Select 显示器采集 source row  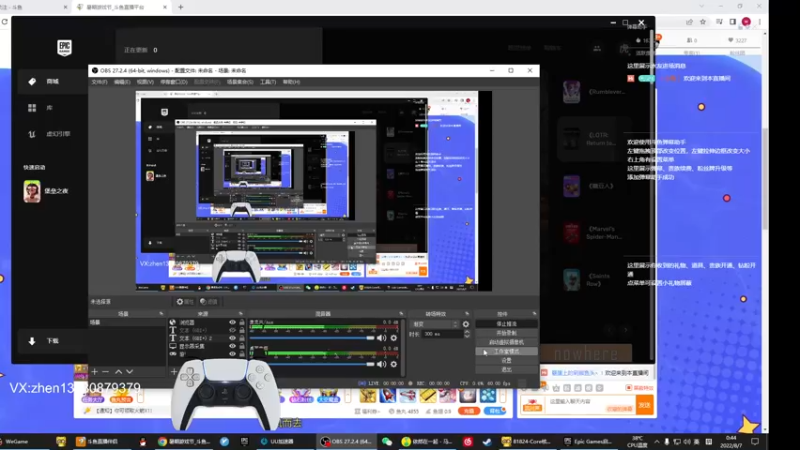click(x=207, y=346)
